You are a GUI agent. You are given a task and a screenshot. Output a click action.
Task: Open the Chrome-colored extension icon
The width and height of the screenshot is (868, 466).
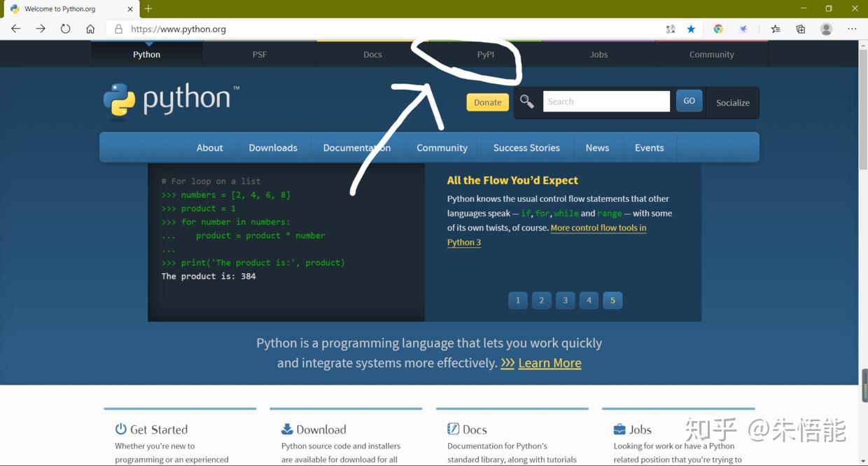(718, 29)
